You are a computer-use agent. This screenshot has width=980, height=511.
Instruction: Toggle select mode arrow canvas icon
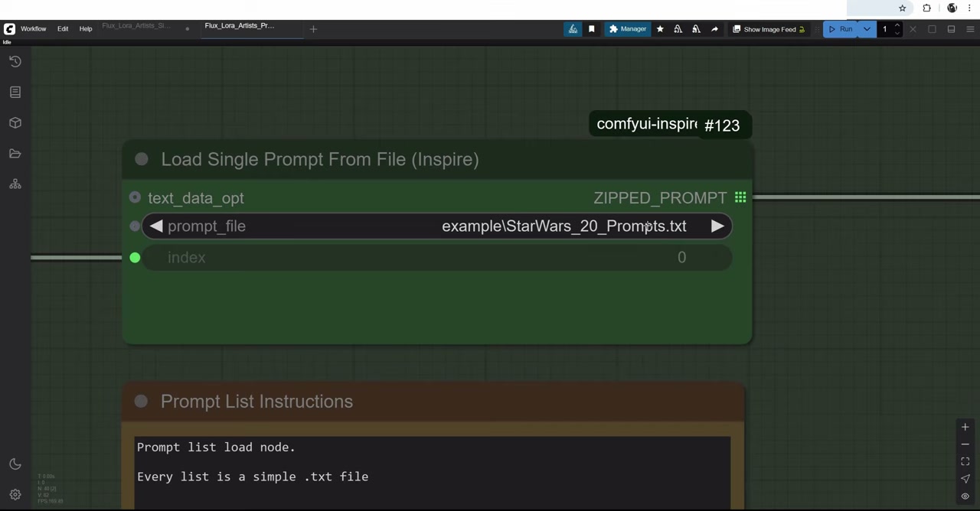(x=965, y=479)
